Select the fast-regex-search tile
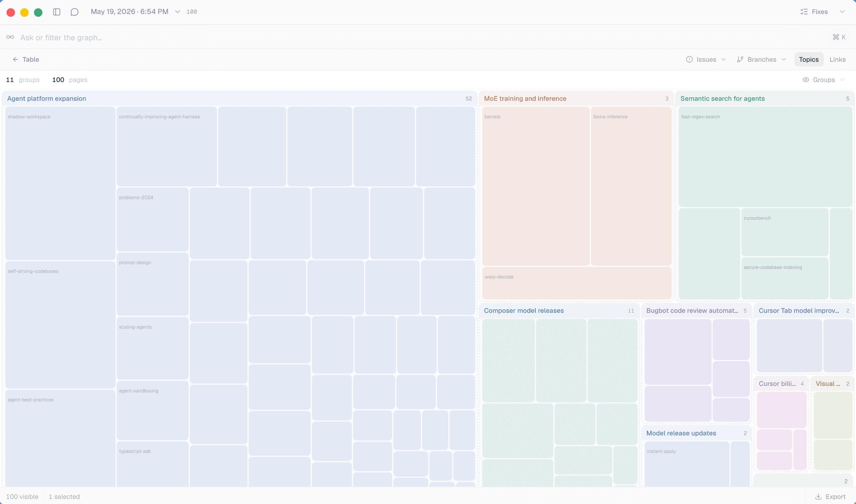856x504 pixels. [x=765, y=157]
